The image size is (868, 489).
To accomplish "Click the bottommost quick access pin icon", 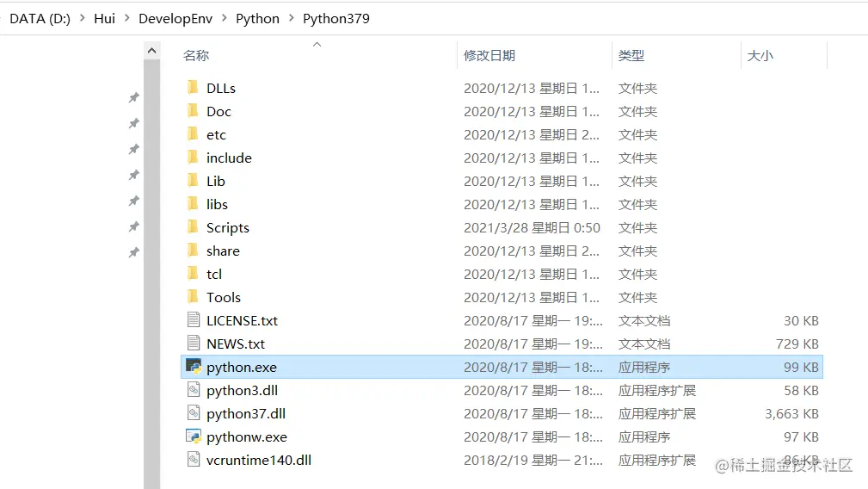I will (x=133, y=253).
